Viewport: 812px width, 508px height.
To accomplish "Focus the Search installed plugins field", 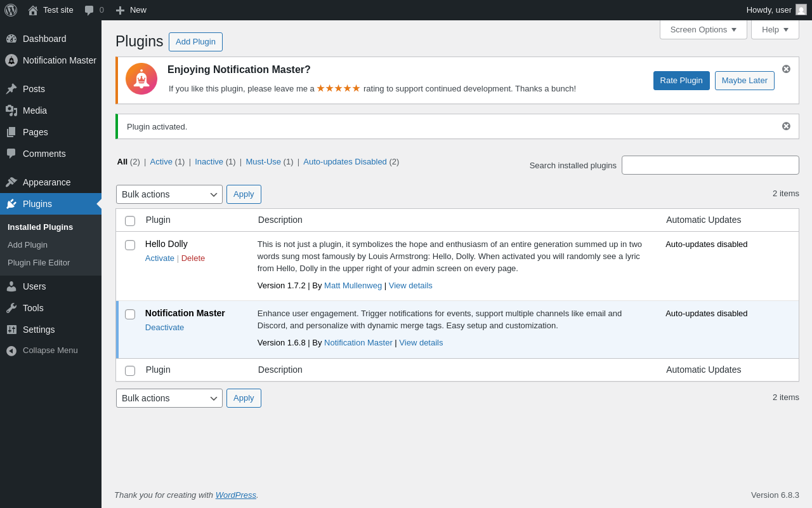I will pos(710,165).
